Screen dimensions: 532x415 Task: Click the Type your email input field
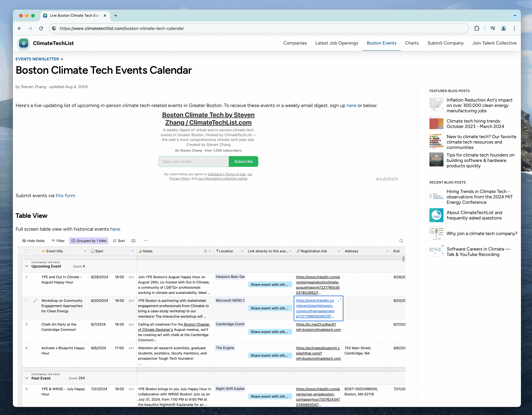pyautogui.click(x=194, y=162)
